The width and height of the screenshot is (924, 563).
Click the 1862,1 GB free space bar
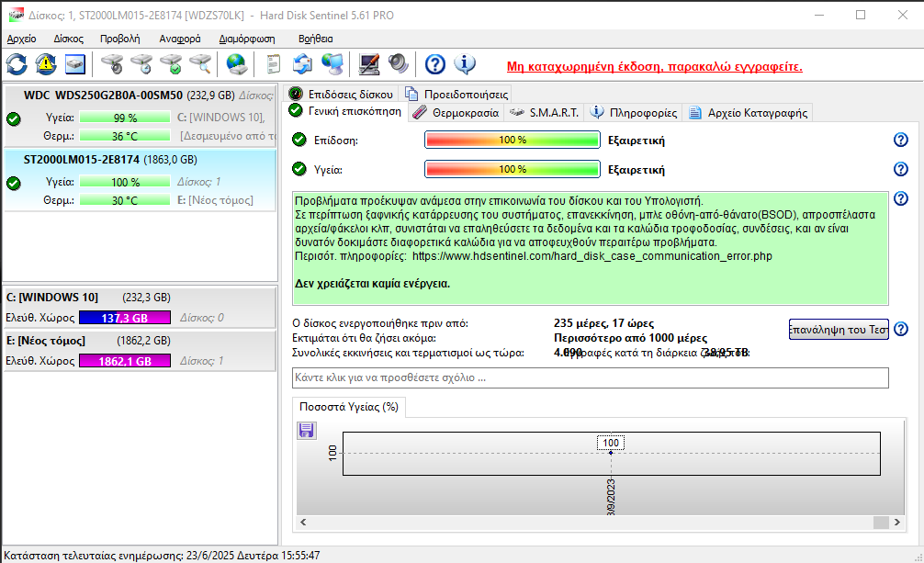[x=125, y=361]
